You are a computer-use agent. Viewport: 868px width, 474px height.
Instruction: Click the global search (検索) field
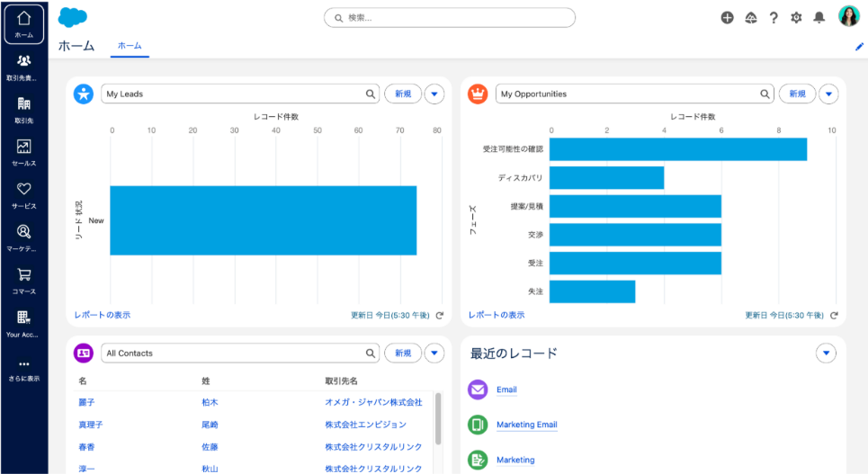coord(450,17)
